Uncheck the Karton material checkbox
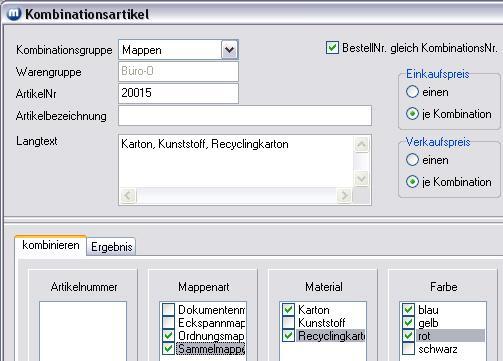 click(288, 310)
